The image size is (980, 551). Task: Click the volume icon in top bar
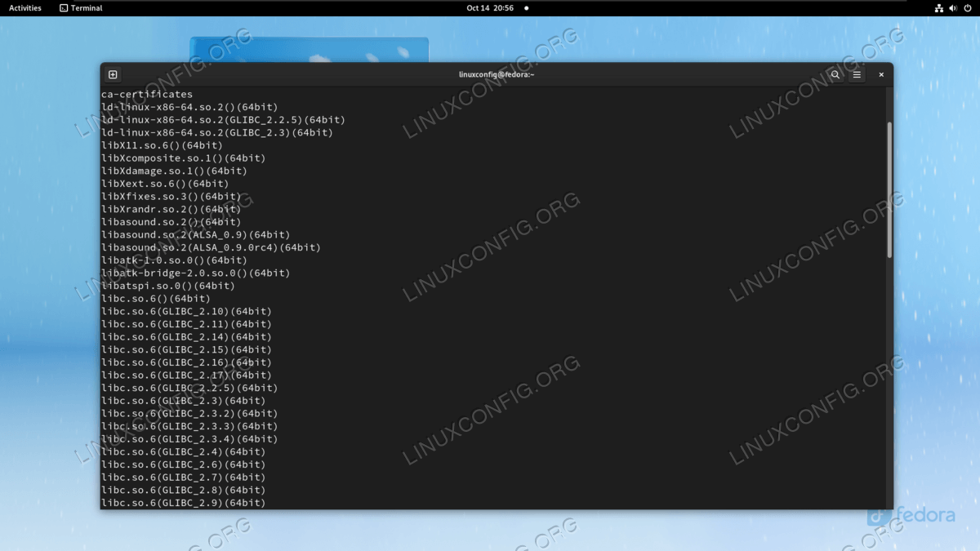coord(953,8)
